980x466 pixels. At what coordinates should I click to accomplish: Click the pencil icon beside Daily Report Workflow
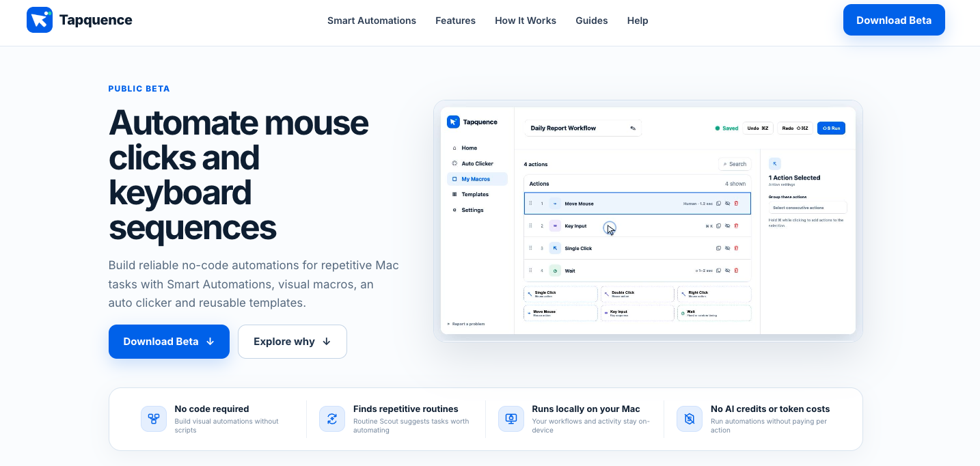[633, 128]
